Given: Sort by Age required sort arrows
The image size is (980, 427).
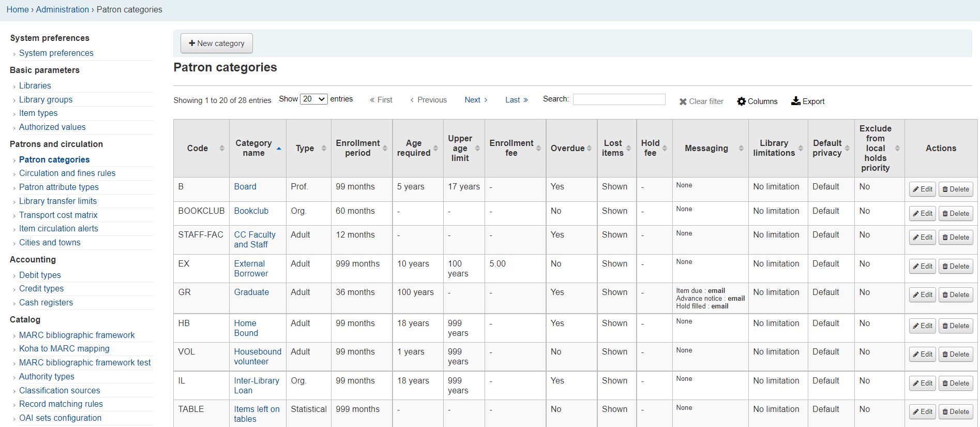Looking at the screenshot, I should click(435, 148).
